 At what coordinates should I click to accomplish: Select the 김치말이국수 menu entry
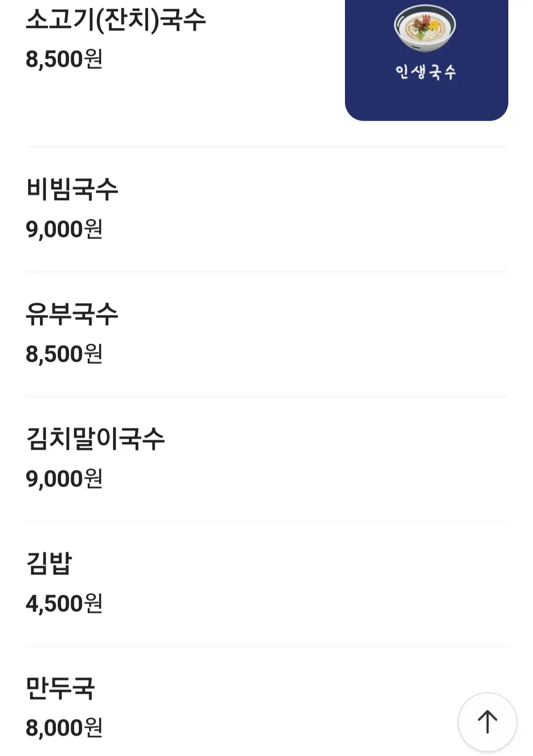[95, 439]
